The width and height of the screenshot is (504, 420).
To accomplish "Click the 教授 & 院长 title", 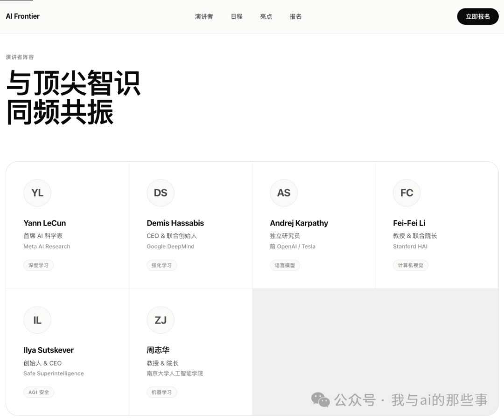I will tap(162, 363).
